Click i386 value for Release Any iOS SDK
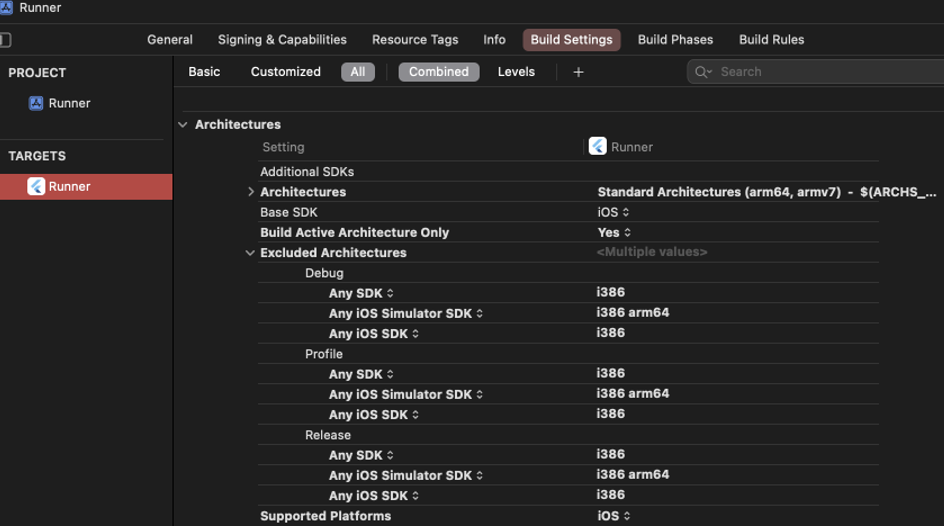 click(610, 495)
